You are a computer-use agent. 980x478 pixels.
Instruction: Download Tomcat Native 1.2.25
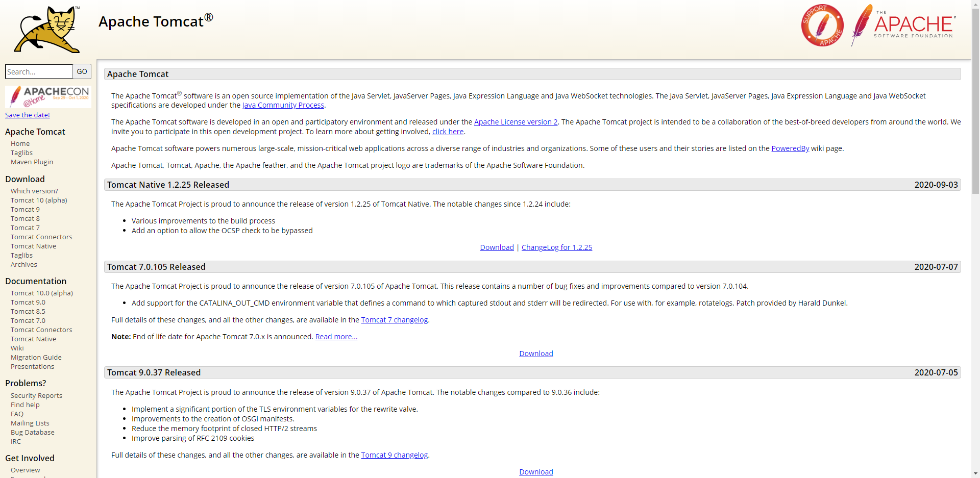(497, 247)
